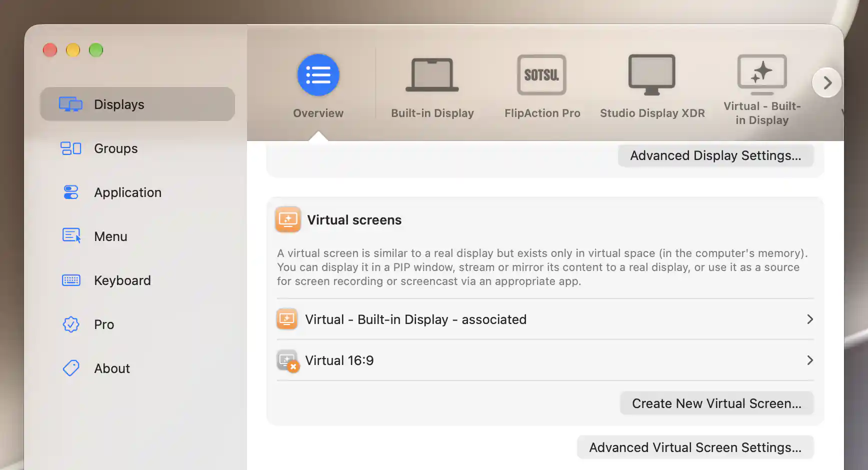
Task: Click the FlipAction Pro tab label
Action: click(x=542, y=113)
